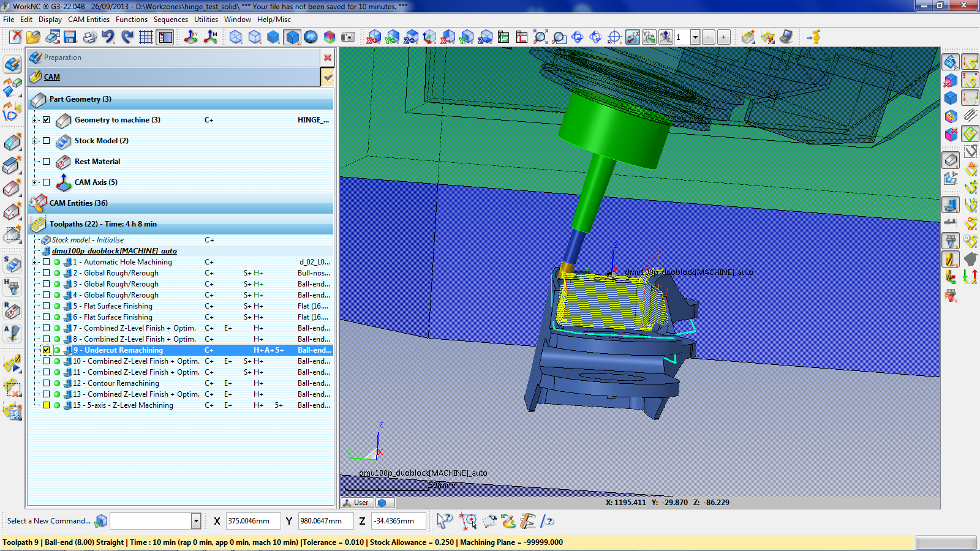Image resolution: width=980 pixels, height=551 pixels.
Task: Open the Select a New Command dropdown
Action: click(x=196, y=521)
